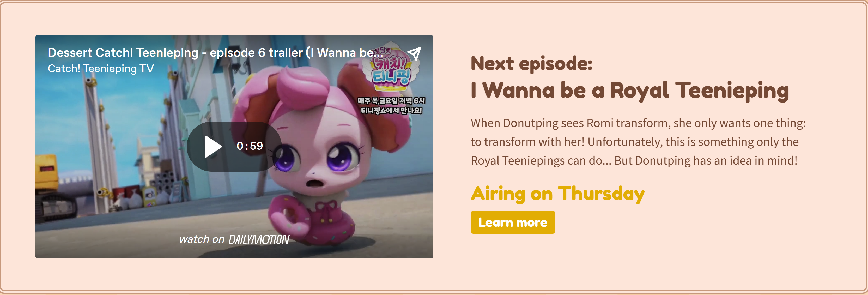Click the "Airing on Thursday" text

point(558,194)
